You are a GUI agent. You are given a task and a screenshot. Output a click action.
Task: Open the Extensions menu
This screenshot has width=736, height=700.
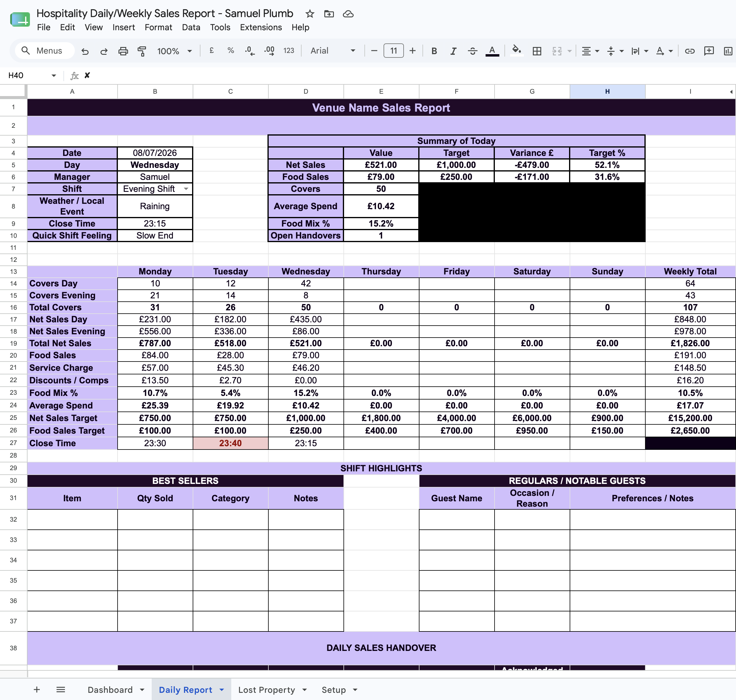click(261, 27)
